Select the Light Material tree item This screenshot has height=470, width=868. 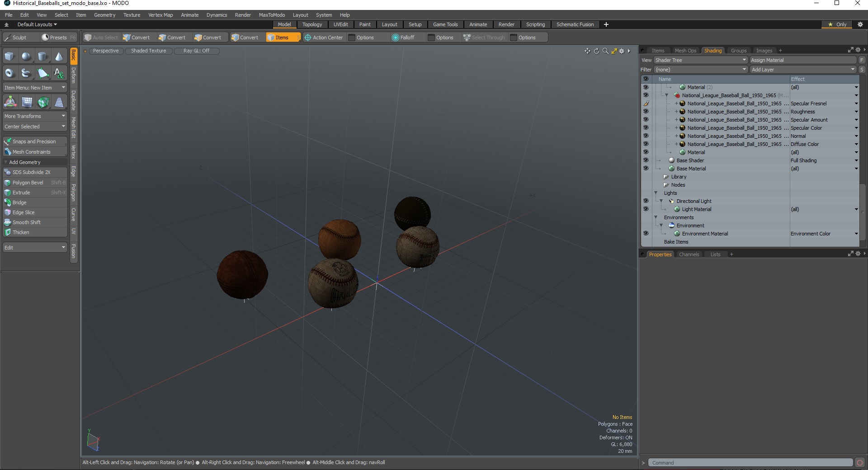[697, 209]
